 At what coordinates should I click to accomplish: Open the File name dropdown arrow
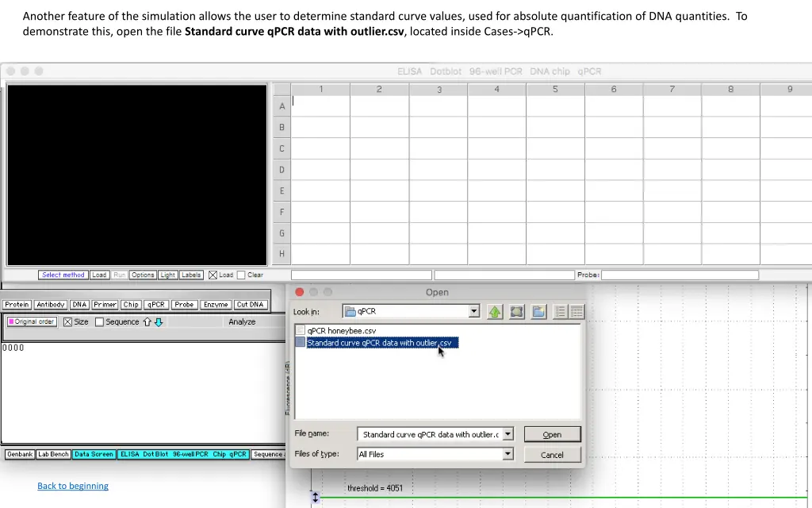[507, 434]
